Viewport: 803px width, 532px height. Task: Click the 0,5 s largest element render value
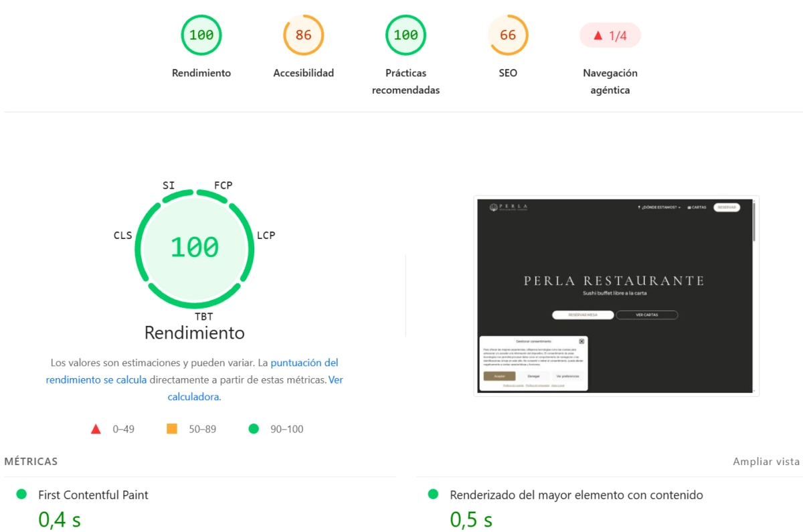[471, 519]
